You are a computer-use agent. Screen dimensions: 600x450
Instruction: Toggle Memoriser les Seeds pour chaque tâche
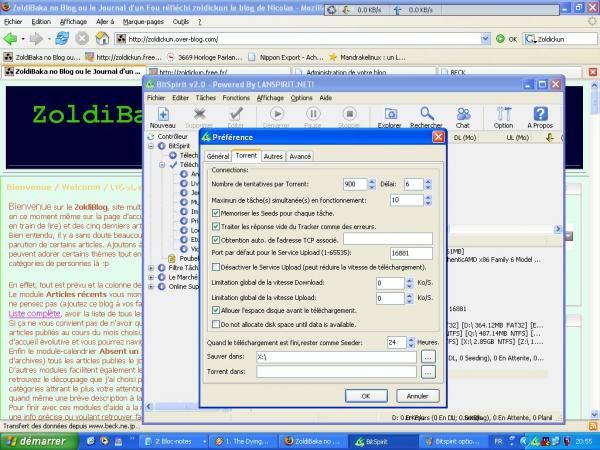[x=216, y=213]
